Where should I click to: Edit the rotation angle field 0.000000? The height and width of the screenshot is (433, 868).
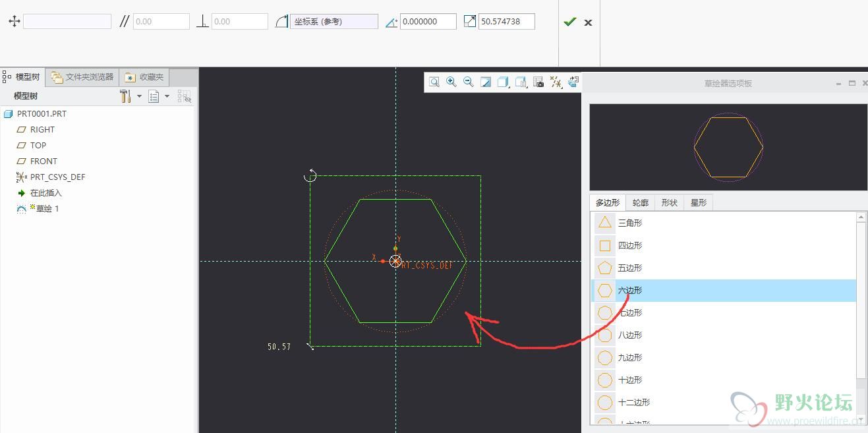pos(428,22)
